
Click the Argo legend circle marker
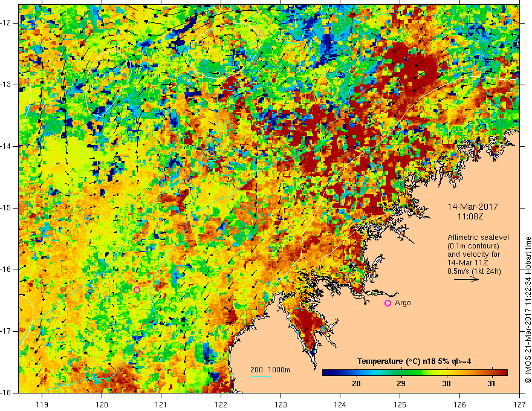pos(388,303)
